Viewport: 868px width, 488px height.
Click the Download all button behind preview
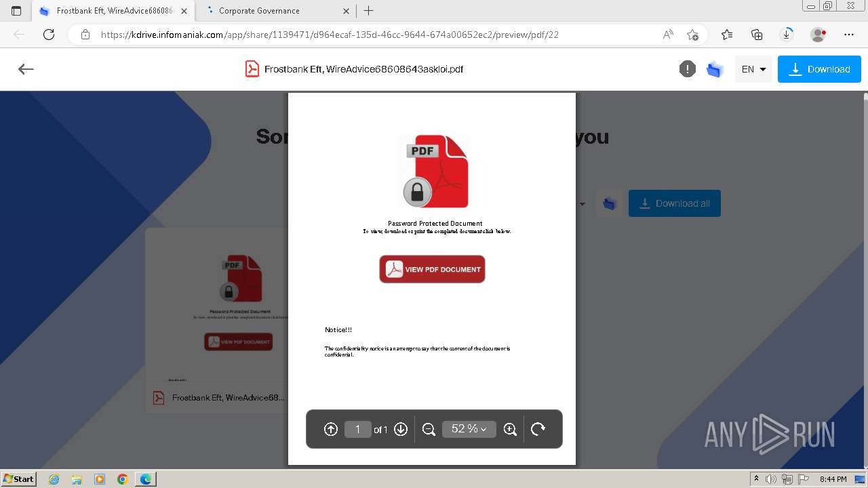(x=675, y=203)
